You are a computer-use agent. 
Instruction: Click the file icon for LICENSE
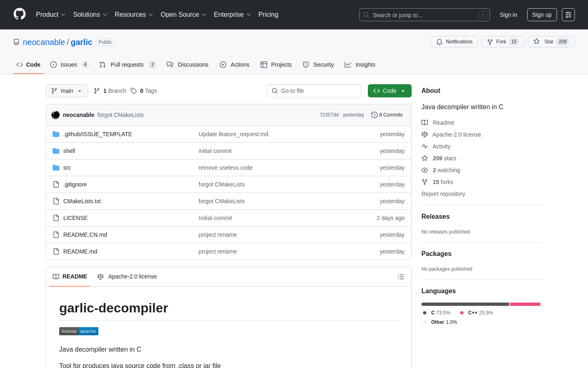point(56,218)
